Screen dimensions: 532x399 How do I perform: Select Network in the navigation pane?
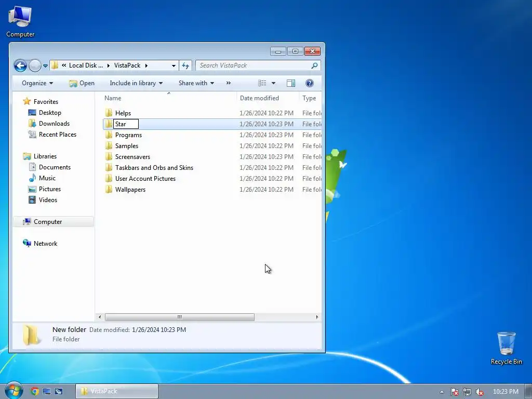coord(45,244)
